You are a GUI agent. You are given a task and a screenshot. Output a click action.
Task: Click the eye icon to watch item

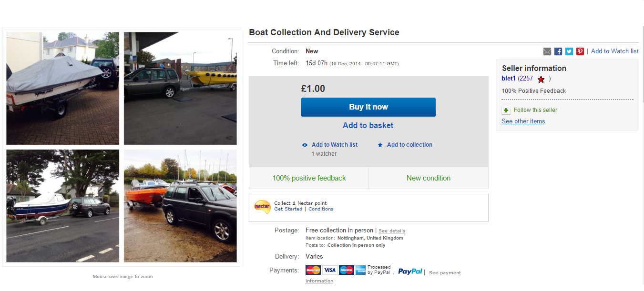[305, 145]
